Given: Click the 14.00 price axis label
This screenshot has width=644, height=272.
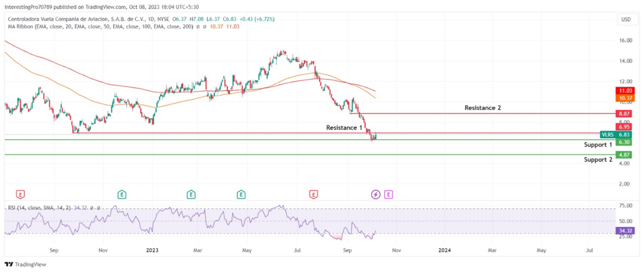Looking at the screenshot, I should (x=626, y=61).
